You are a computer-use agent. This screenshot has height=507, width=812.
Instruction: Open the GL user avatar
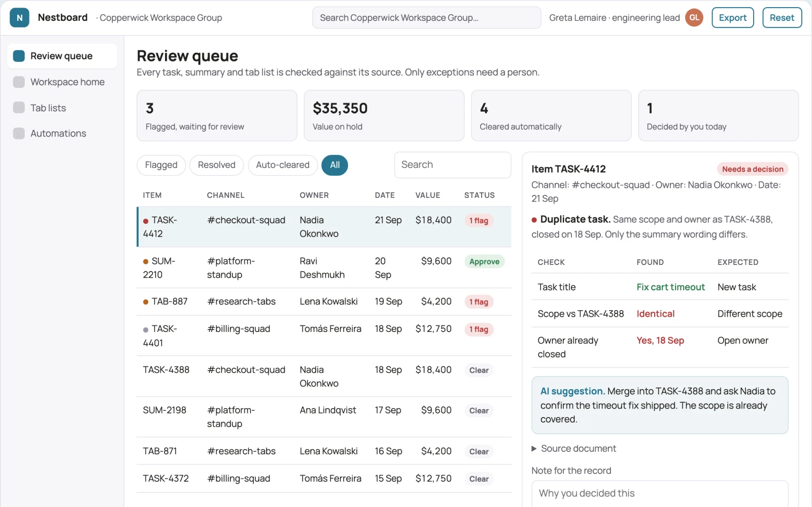(694, 18)
